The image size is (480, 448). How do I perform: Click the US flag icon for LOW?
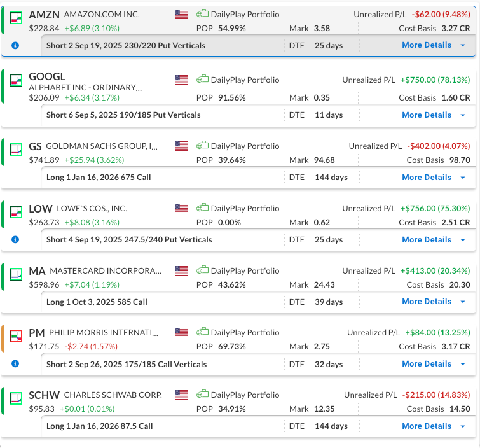point(181,208)
